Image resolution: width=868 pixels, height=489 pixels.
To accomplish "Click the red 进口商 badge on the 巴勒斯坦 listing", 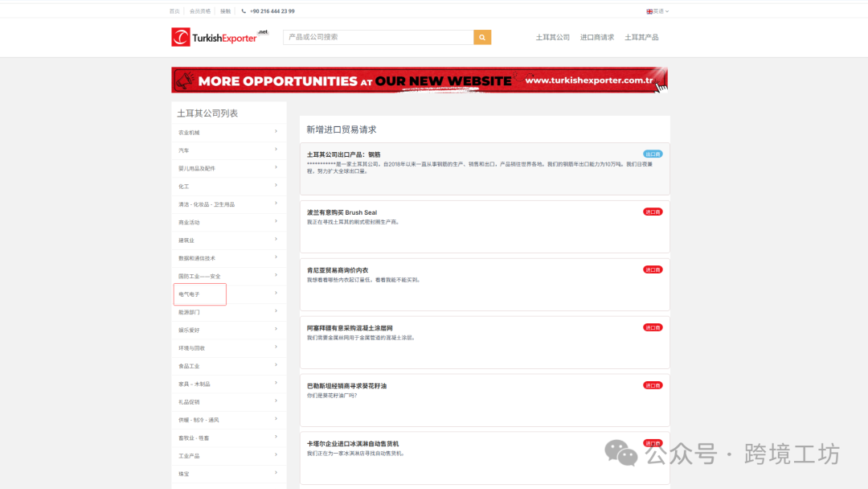I will (653, 385).
